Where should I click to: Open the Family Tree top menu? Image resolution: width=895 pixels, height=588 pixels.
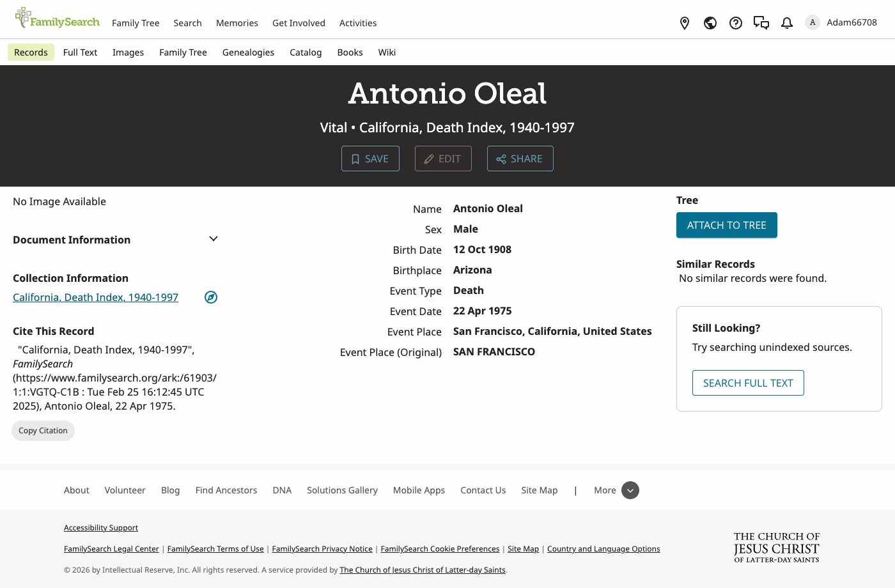point(136,23)
